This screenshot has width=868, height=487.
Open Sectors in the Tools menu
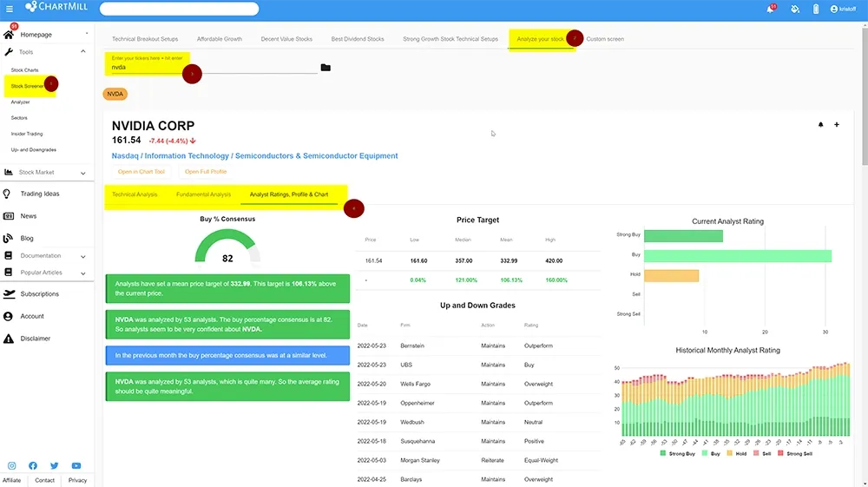coord(19,118)
